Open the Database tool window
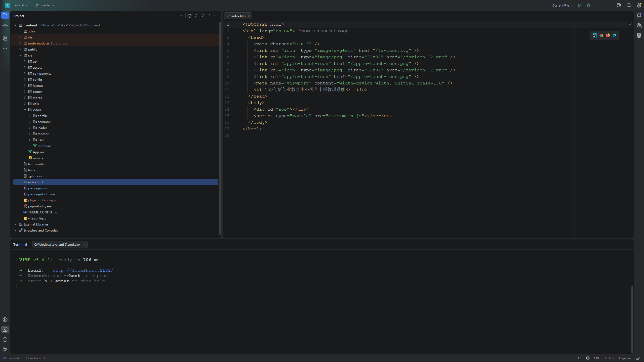This screenshot has height=362, width=644. pyautogui.click(x=639, y=35)
